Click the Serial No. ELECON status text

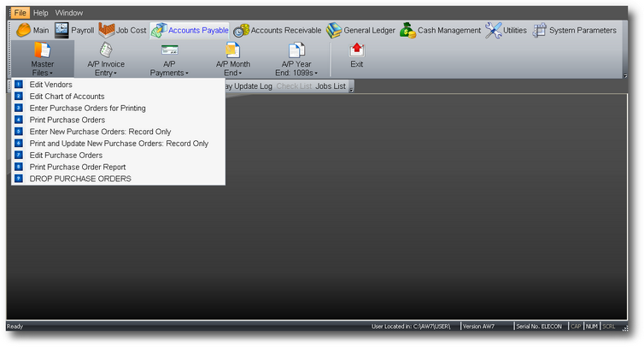[539, 326]
